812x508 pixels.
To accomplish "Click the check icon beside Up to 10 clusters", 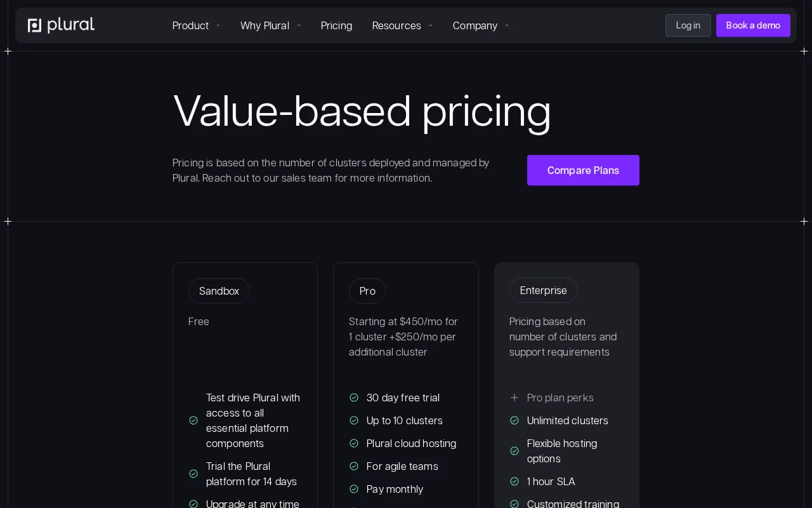I will [x=354, y=420].
